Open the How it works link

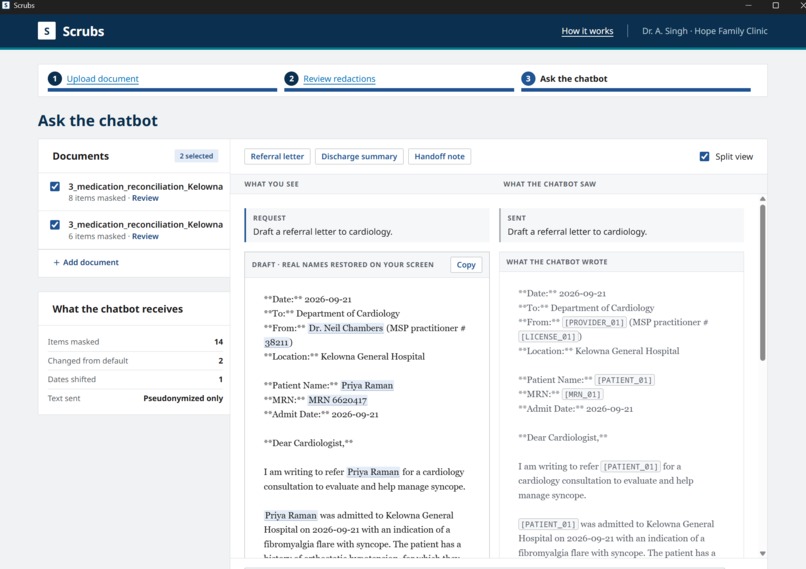587,31
